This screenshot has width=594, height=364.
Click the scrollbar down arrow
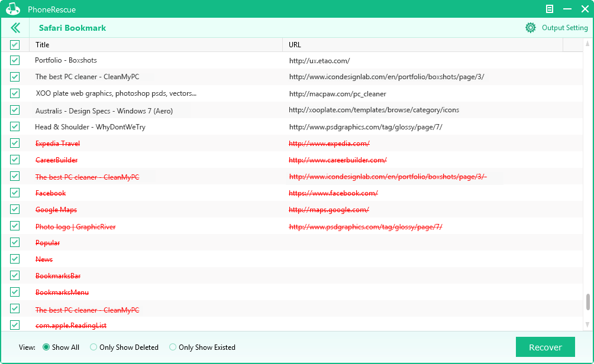(587, 324)
